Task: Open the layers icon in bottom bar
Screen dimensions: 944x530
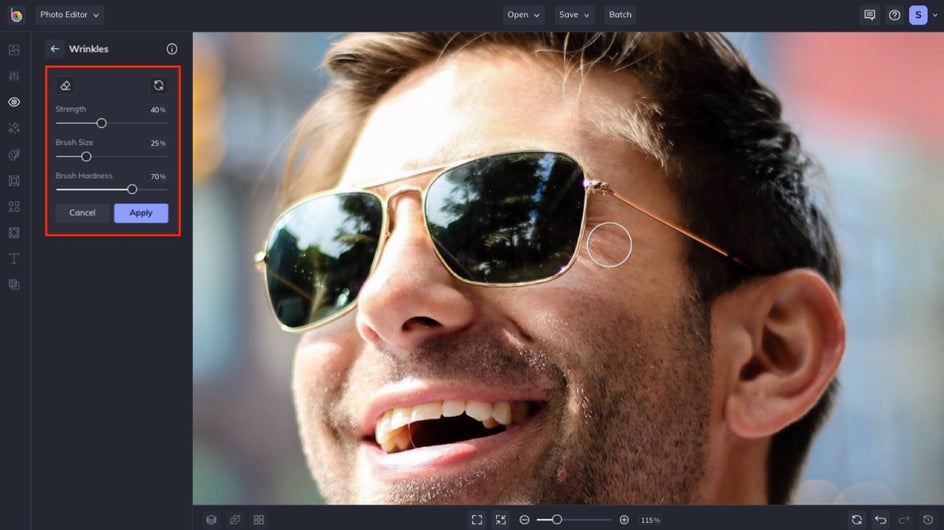Action: tap(211, 520)
